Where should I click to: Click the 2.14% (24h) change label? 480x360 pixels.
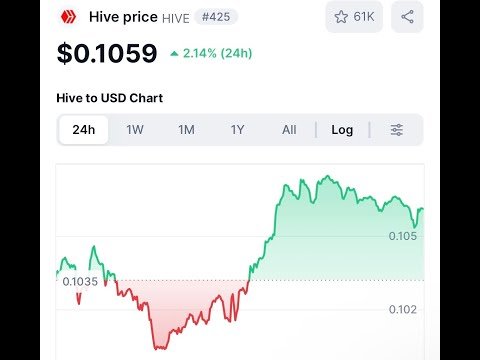coord(218,53)
